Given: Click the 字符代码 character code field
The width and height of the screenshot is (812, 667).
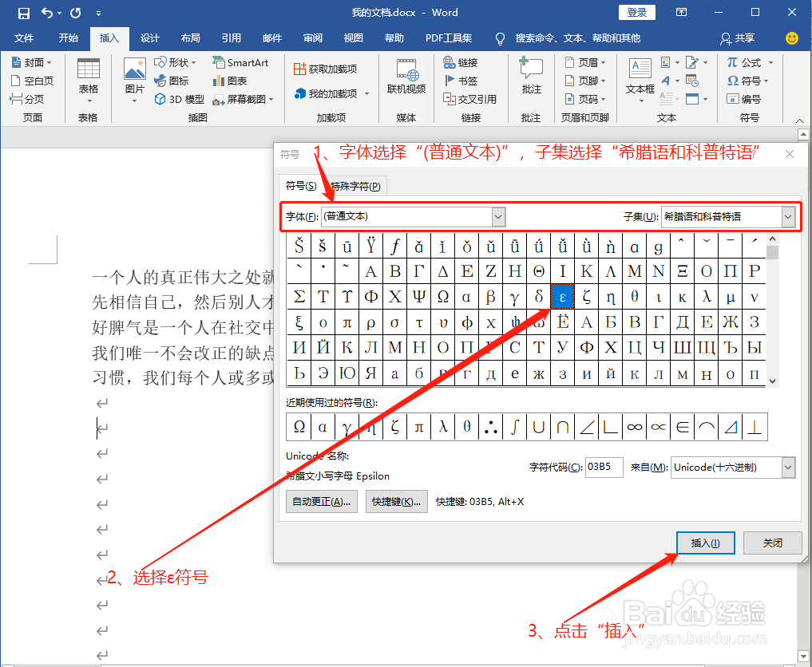Looking at the screenshot, I should 604,468.
